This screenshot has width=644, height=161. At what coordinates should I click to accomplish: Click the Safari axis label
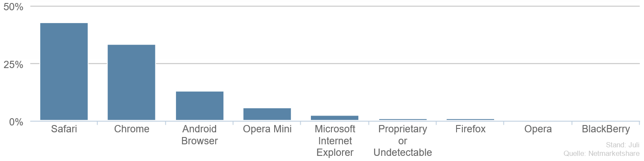tap(64, 129)
